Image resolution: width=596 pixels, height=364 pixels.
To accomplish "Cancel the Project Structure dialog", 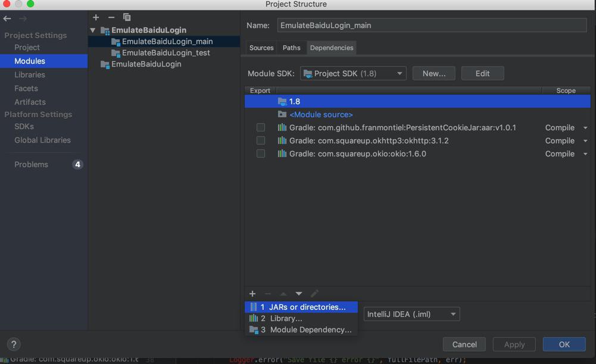I will click(x=464, y=344).
